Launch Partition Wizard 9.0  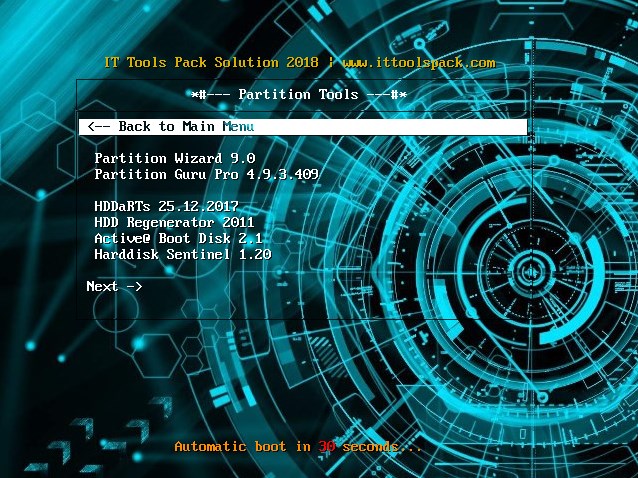click(175, 158)
